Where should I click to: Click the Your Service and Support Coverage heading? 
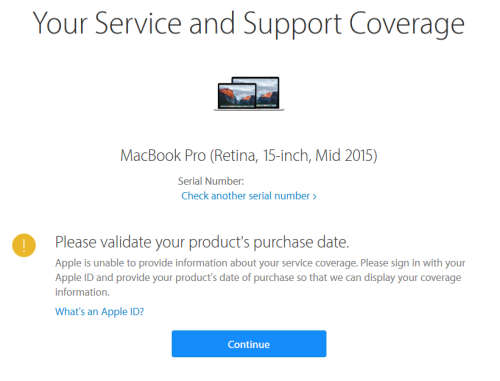(249, 23)
